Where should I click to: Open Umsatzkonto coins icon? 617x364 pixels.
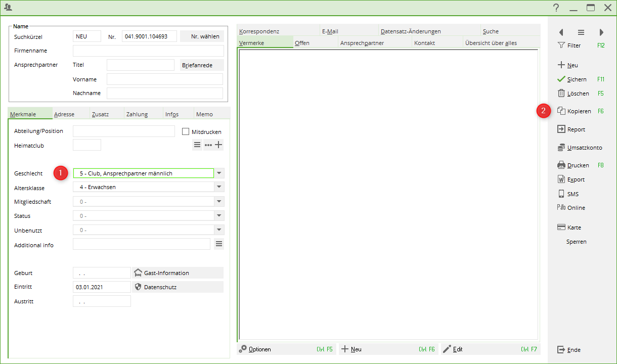pyautogui.click(x=561, y=148)
